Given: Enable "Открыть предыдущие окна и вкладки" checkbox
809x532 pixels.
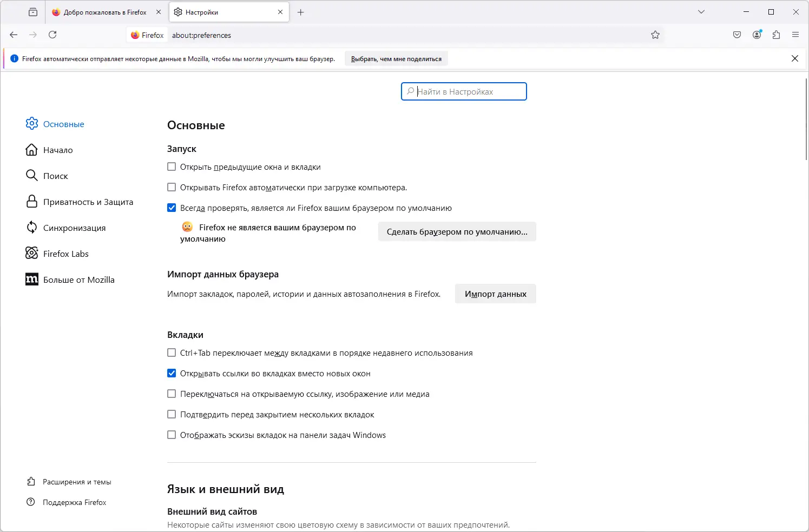Looking at the screenshot, I should coord(172,167).
